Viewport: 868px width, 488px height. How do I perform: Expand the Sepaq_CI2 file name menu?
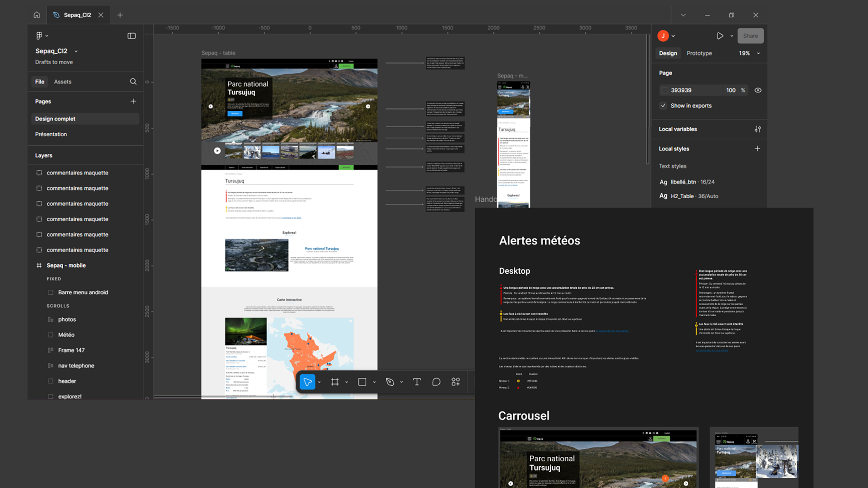click(76, 51)
